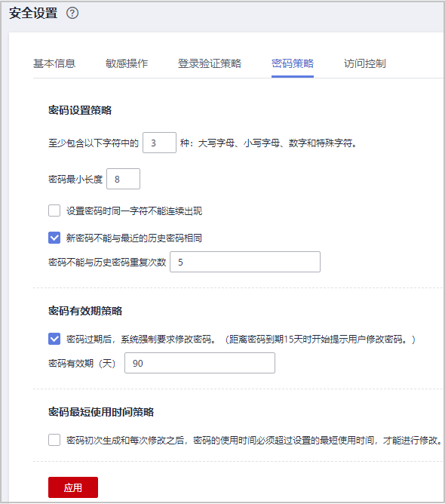The width and height of the screenshot is (445, 504).
Task: Enable the 密码最短使用时间 checkbox
Action: [x=54, y=440]
